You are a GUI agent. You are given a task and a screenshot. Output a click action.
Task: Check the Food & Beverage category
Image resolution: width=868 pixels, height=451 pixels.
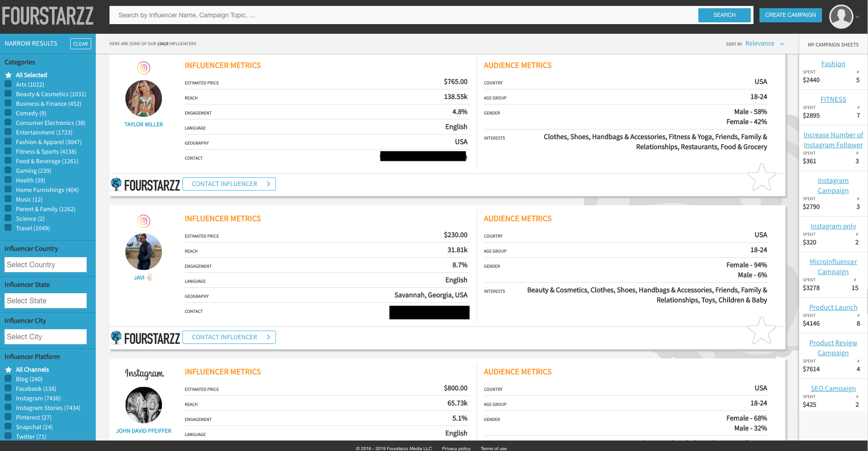click(x=8, y=161)
